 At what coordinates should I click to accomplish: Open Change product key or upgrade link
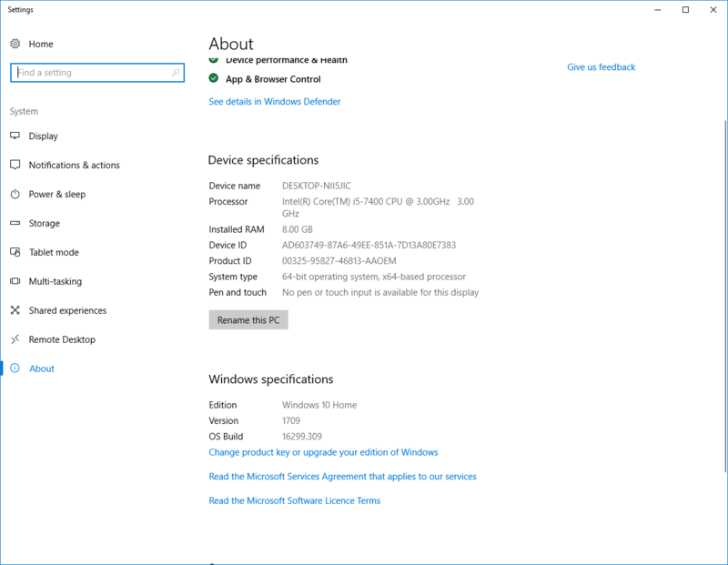pos(323,452)
